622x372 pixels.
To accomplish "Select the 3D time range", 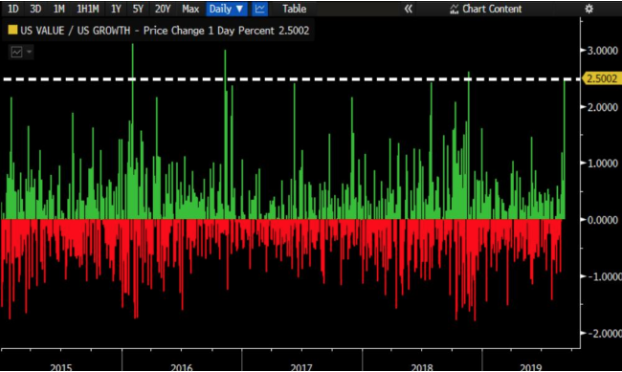I will click(36, 9).
